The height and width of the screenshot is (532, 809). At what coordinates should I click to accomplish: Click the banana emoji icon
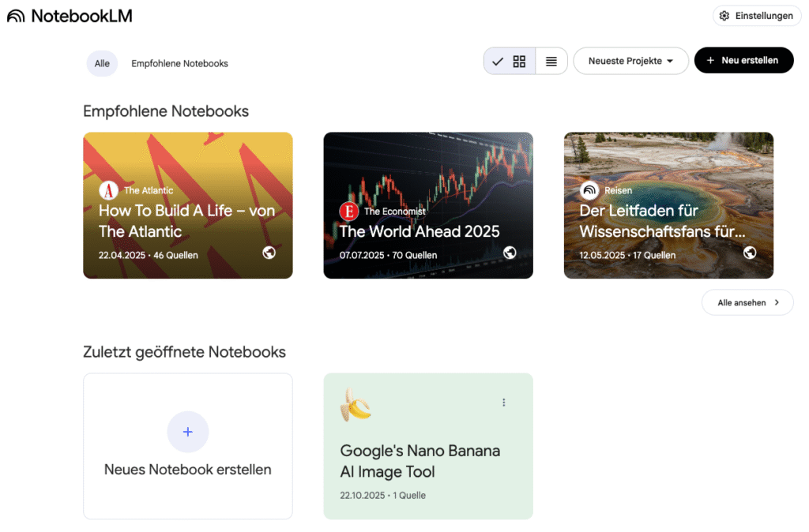(356, 404)
